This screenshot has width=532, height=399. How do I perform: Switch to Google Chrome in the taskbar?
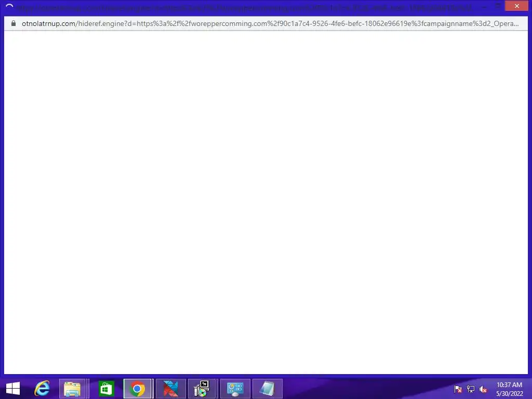click(x=137, y=389)
